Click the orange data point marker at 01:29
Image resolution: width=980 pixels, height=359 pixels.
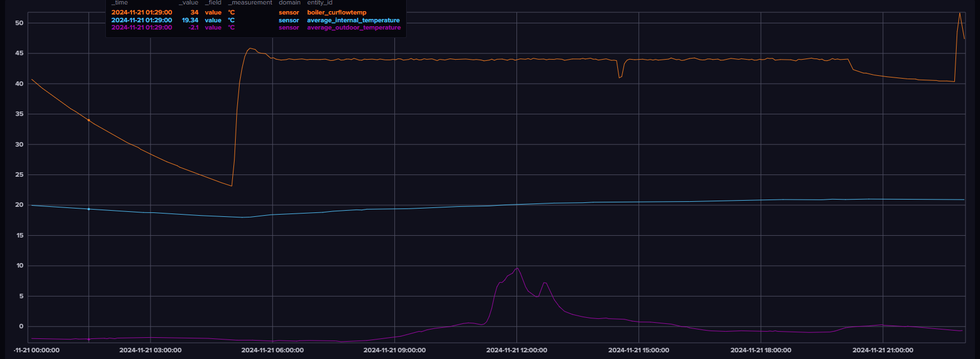click(89, 120)
